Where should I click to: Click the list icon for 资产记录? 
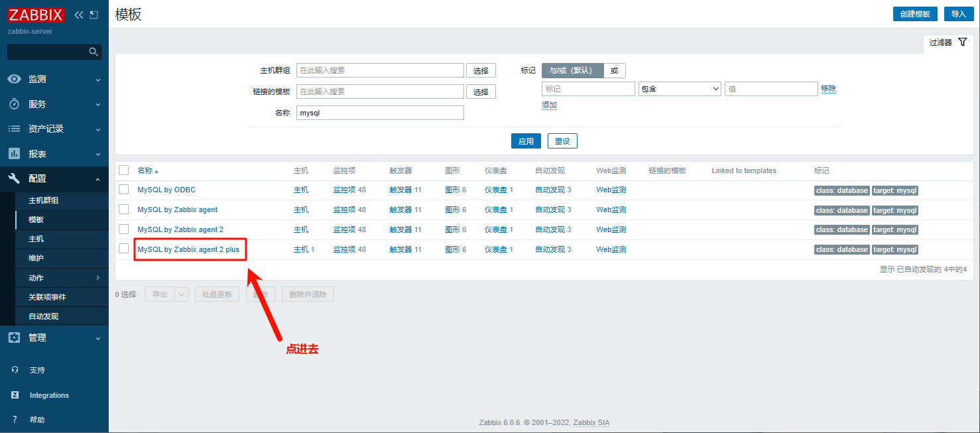(14, 129)
